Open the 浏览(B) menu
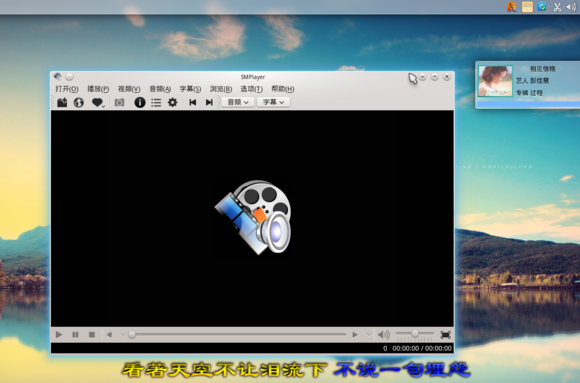The image size is (580, 383). point(221,89)
